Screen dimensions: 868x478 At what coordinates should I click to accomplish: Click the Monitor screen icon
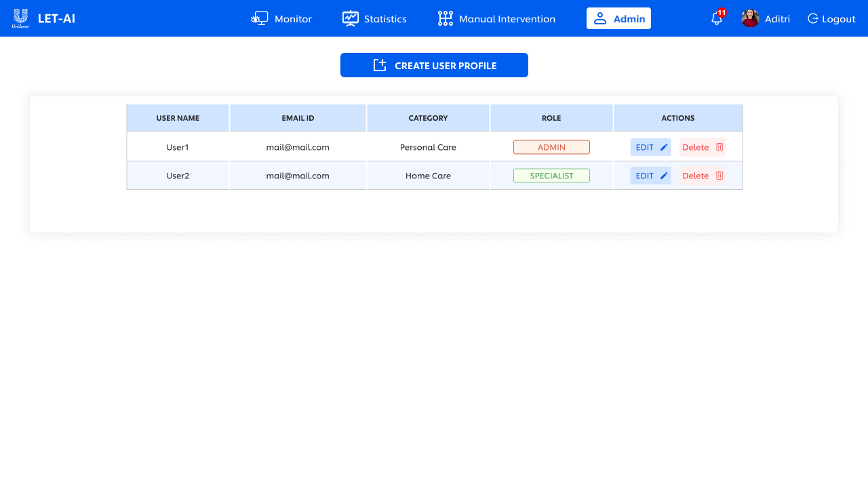pos(260,19)
